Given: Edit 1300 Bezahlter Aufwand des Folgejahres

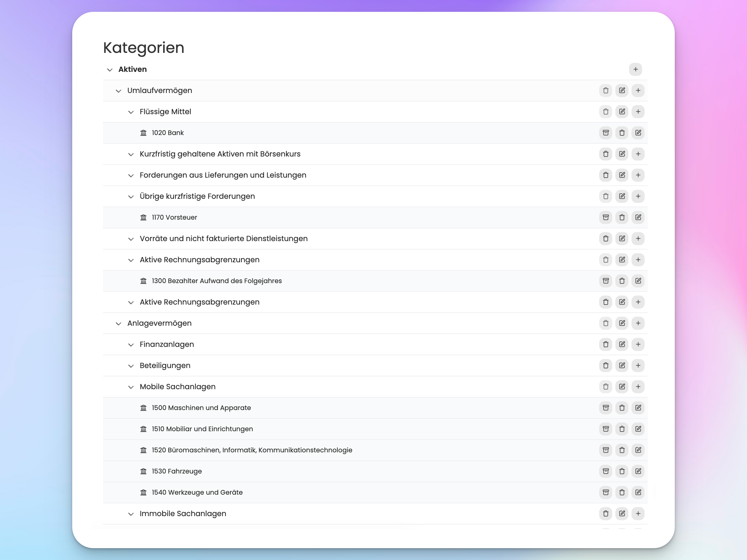Looking at the screenshot, I should (x=638, y=281).
